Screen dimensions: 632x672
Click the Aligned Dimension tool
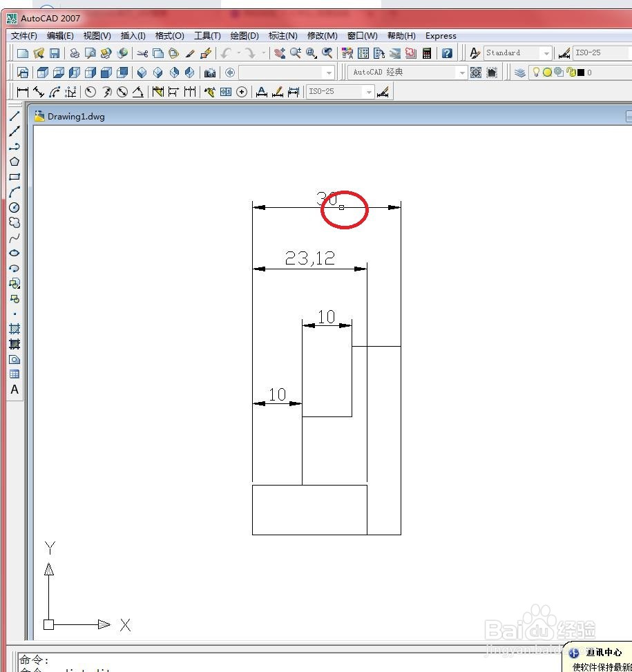(x=39, y=92)
